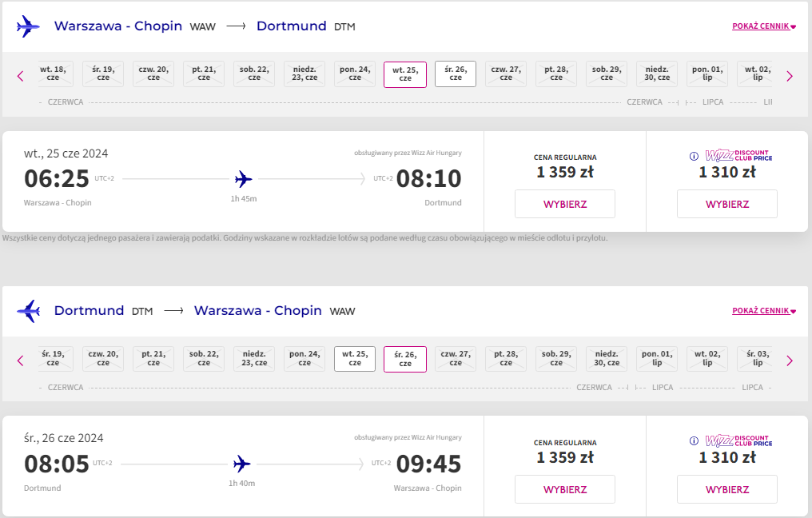
Task: Select the śr. 26, cze outbound date tab
Action: pos(456,74)
